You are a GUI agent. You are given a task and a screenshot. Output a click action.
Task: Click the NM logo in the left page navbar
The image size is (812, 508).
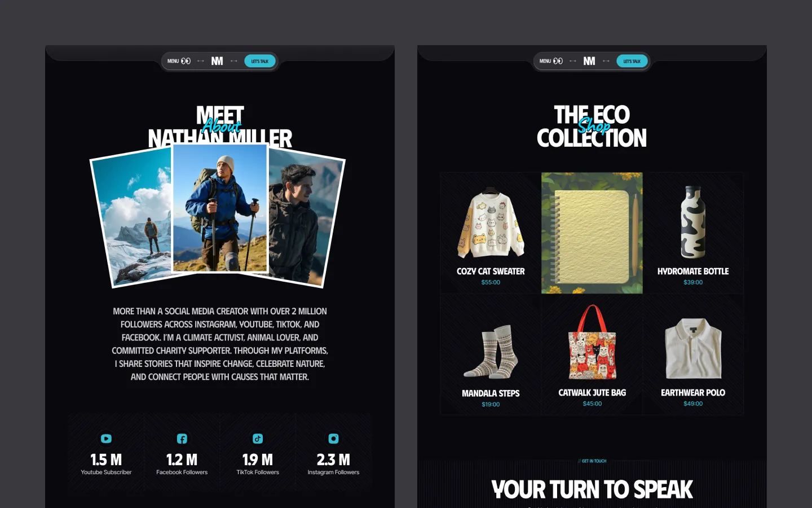pos(217,61)
